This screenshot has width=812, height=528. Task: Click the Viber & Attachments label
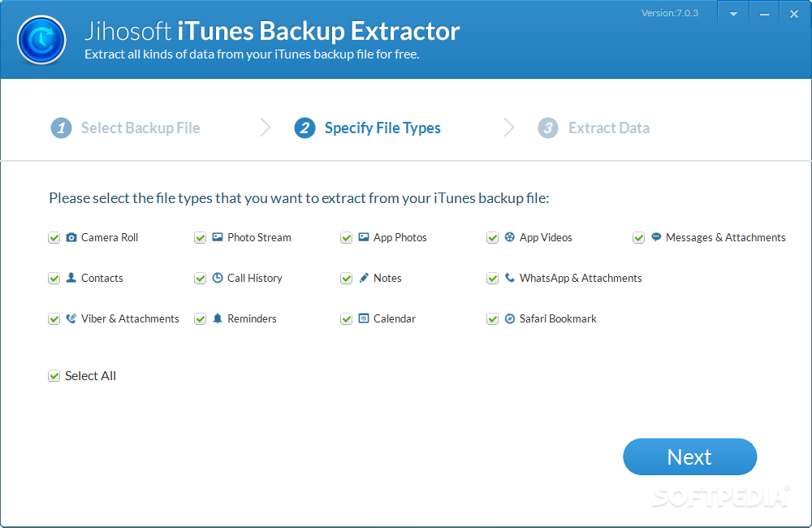point(130,318)
